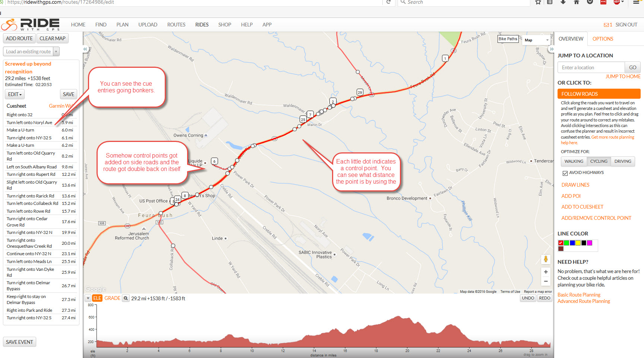Select DRAW LINES mode
The height and width of the screenshot is (358, 644).
pyautogui.click(x=575, y=185)
